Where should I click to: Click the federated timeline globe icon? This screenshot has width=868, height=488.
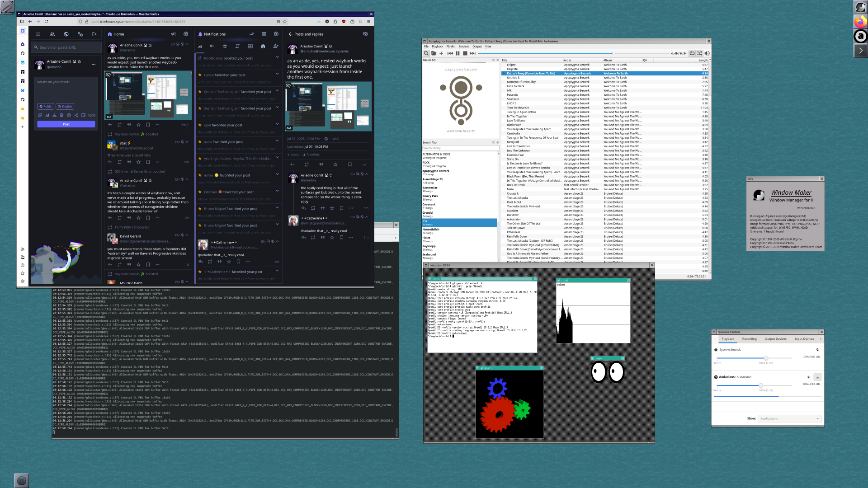(66, 34)
